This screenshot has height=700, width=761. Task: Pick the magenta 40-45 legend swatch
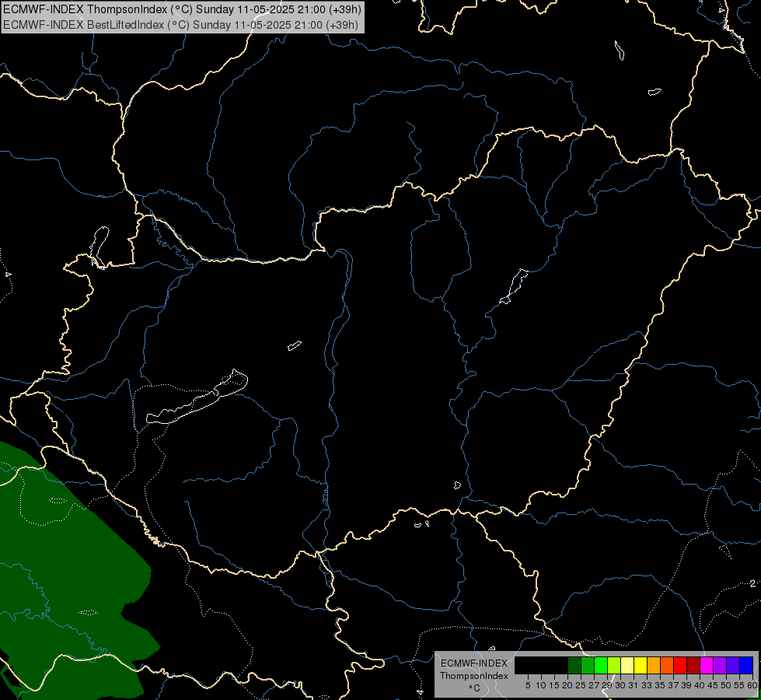(x=707, y=665)
